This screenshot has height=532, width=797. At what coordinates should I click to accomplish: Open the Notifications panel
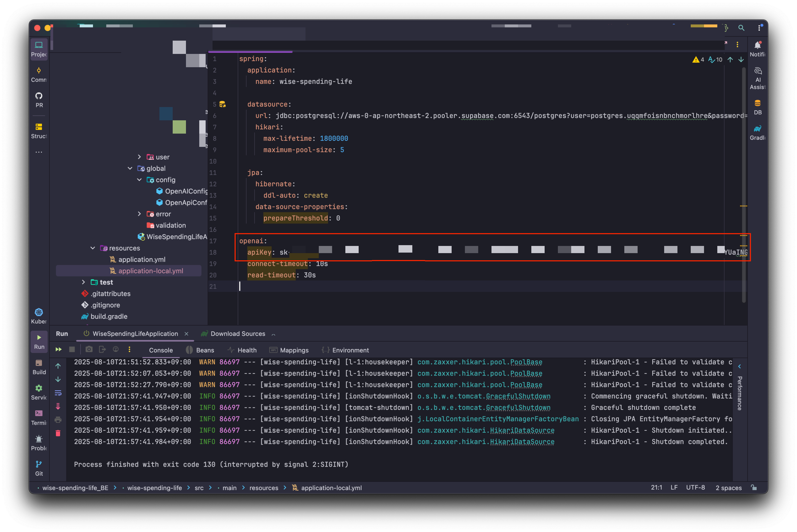(757, 49)
